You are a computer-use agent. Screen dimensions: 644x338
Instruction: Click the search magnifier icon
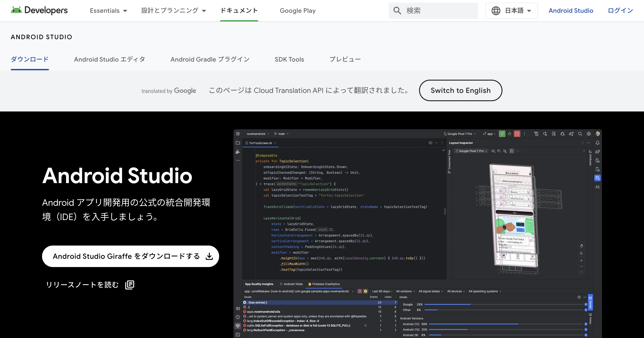point(397,11)
